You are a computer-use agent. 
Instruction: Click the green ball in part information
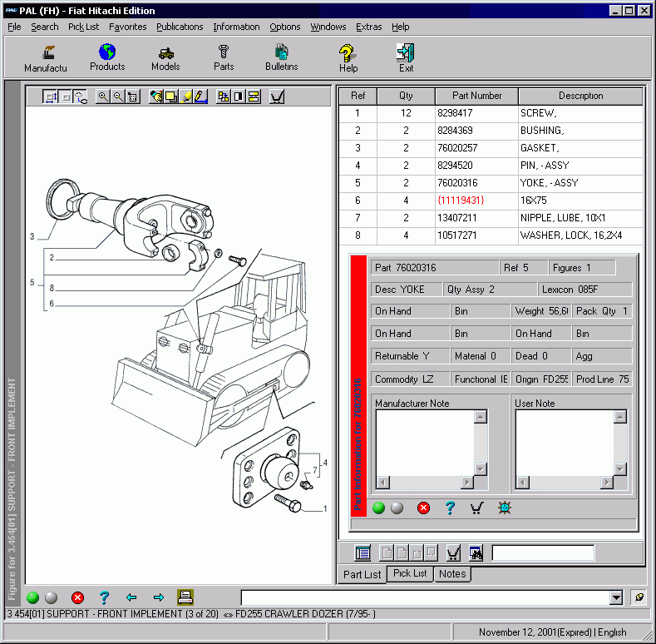[x=378, y=508]
